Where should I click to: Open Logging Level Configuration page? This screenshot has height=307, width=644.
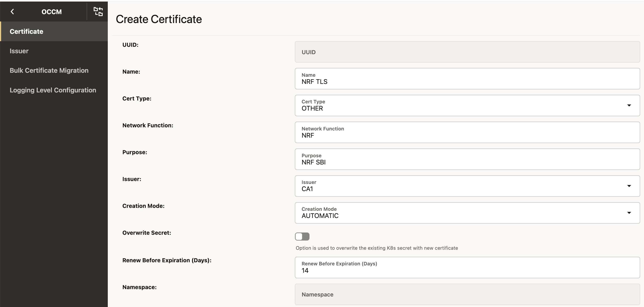[53, 90]
